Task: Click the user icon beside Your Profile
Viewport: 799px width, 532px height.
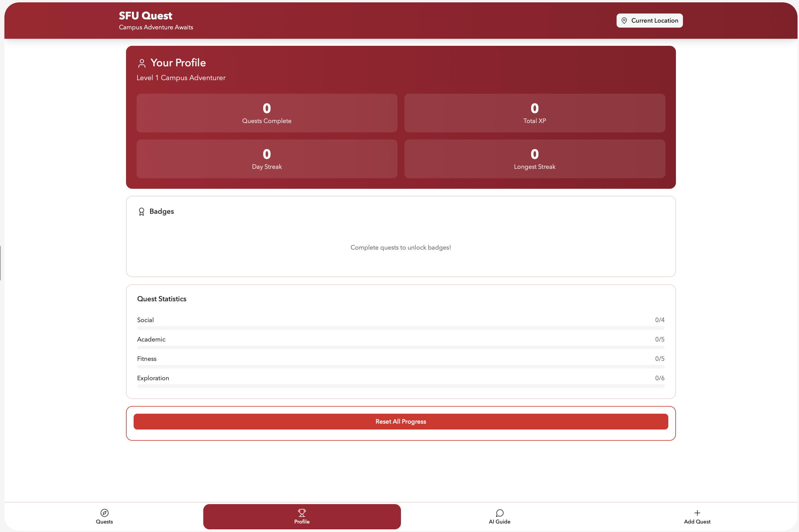Action: 142,63
